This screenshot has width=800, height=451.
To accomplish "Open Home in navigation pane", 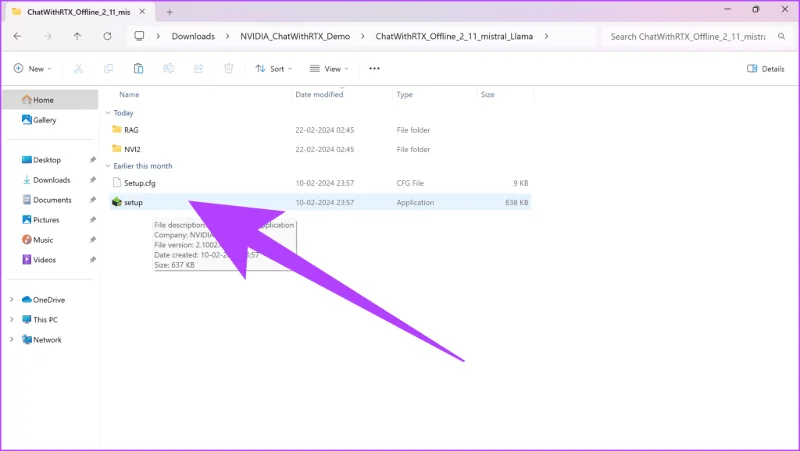I will (x=50, y=100).
